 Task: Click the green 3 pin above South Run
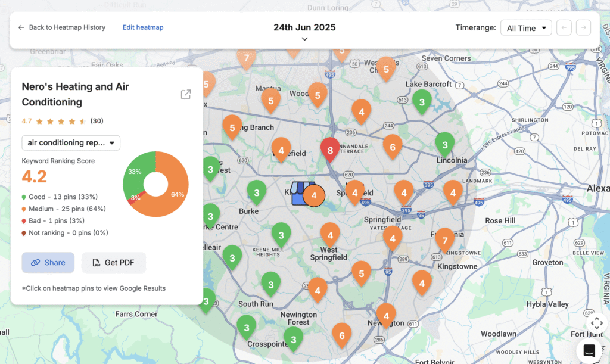[x=271, y=284]
